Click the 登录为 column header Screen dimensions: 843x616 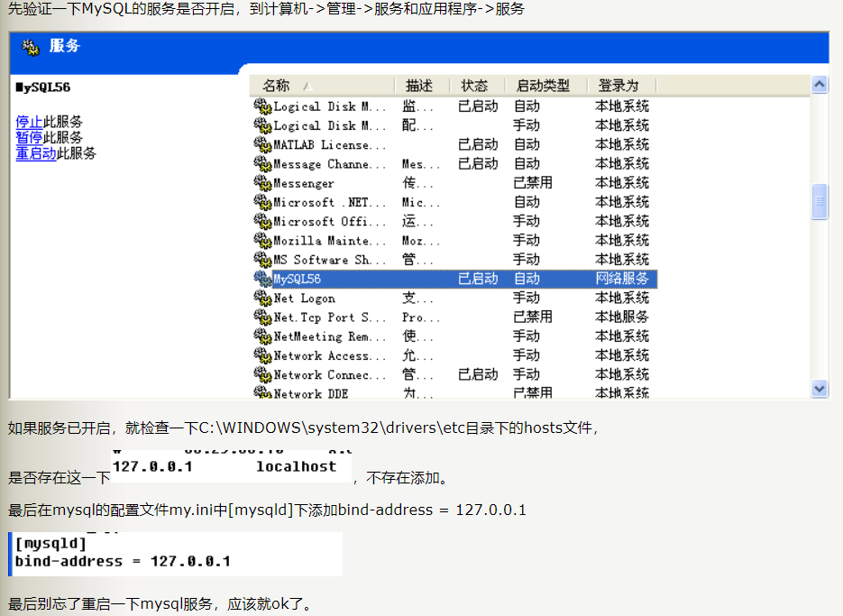coord(619,86)
